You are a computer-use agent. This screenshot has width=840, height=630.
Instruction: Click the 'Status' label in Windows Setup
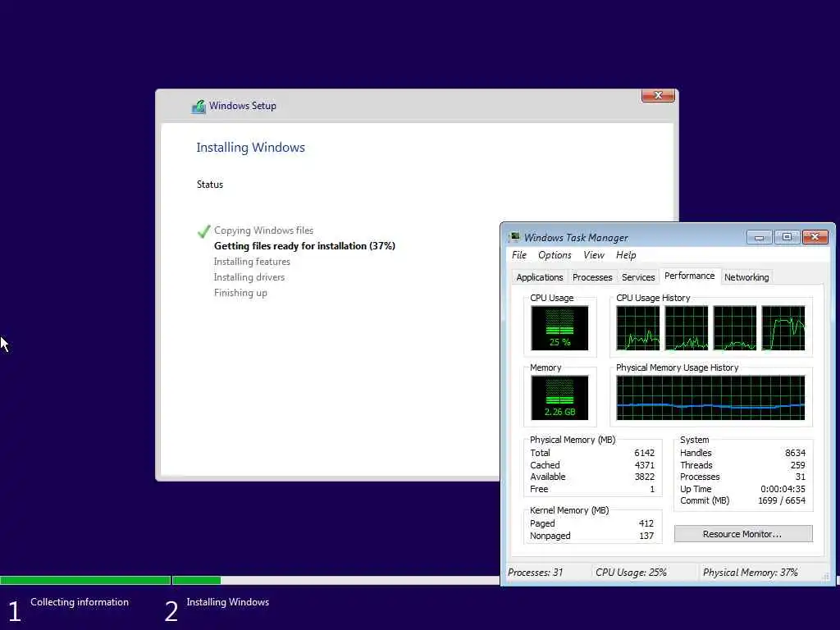click(209, 185)
